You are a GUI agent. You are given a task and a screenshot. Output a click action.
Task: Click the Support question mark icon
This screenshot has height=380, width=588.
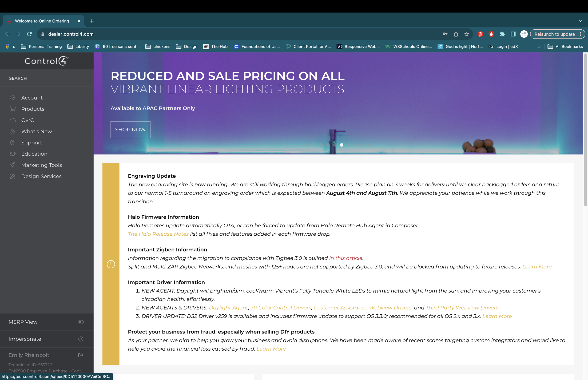click(x=13, y=143)
